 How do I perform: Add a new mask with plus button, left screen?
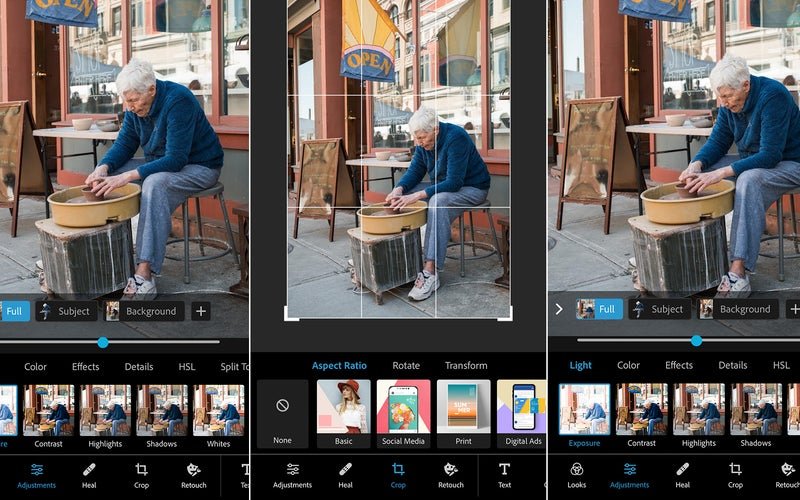pos(201,311)
